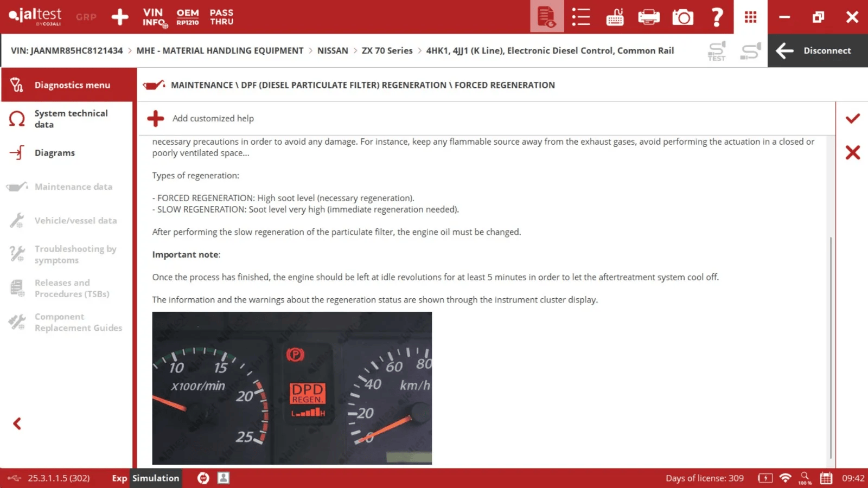Click the USB connection icon in status bar

point(14,478)
